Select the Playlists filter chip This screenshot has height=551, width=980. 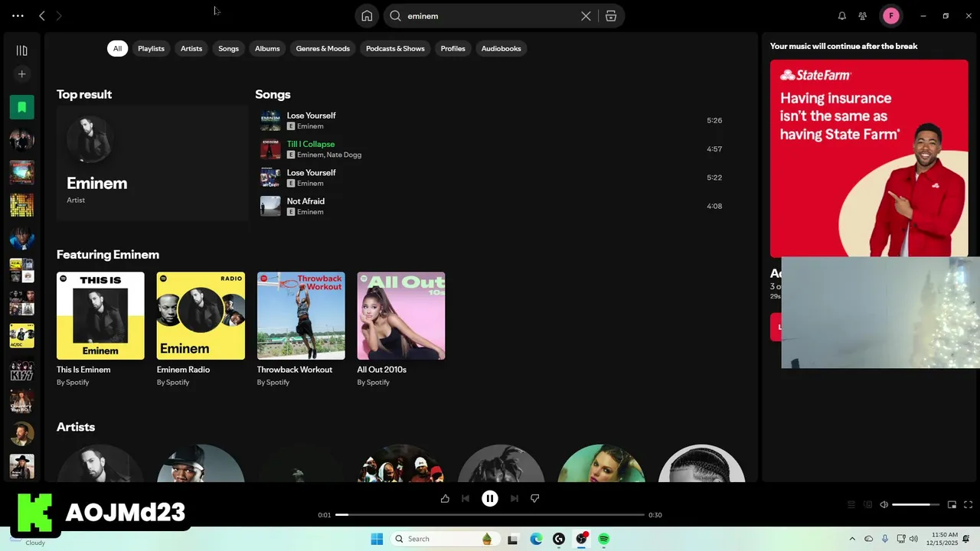pos(151,48)
